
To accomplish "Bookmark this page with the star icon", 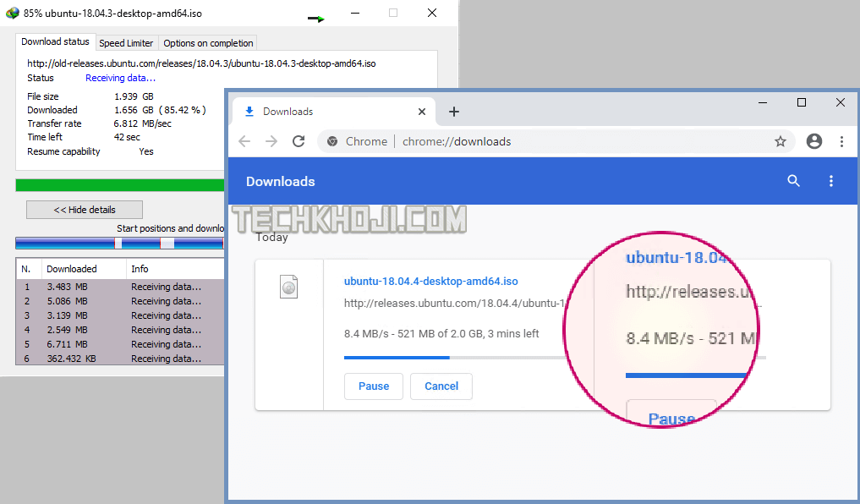I will point(781,141).
